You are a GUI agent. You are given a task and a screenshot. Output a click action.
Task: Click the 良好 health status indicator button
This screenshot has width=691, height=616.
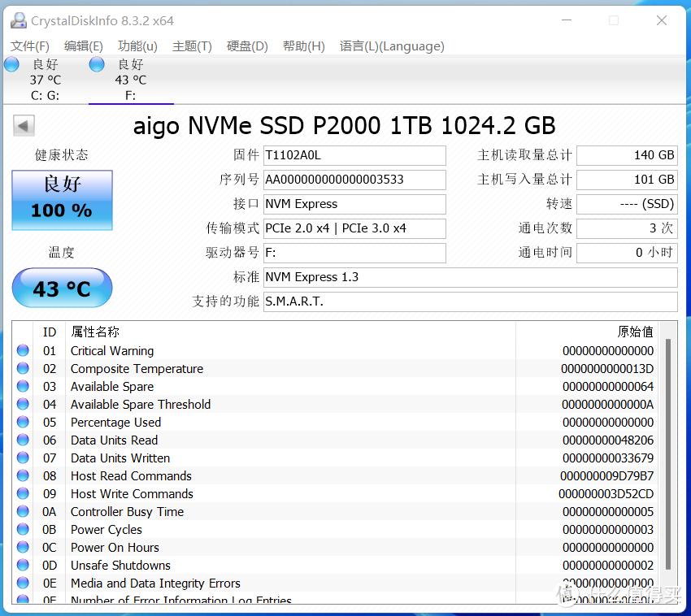[61, 197]
